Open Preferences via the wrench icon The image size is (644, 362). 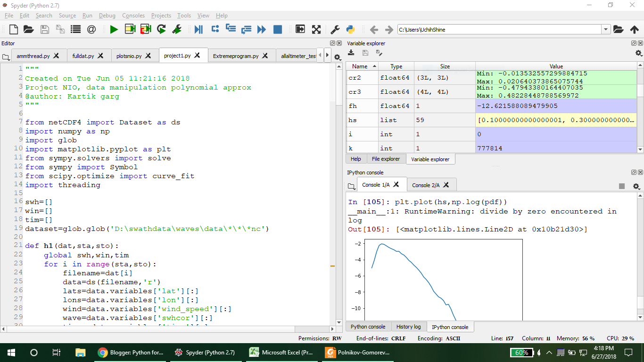pos(335,30)
